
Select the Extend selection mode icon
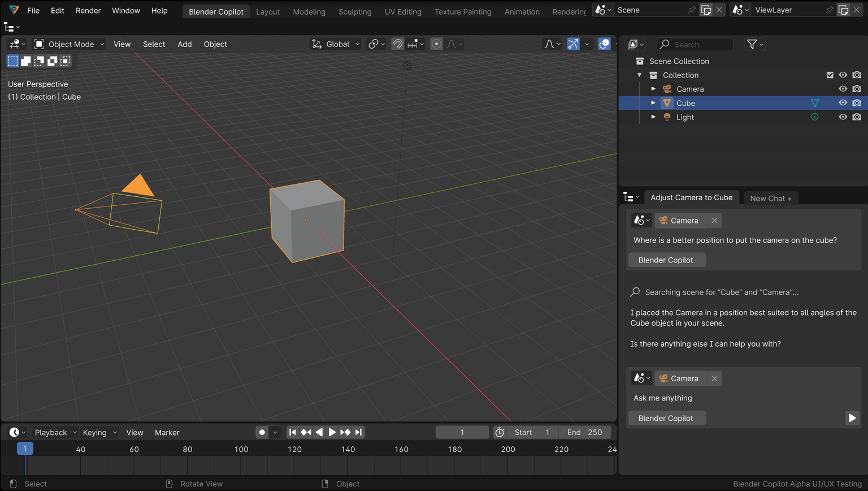(25, 61)
